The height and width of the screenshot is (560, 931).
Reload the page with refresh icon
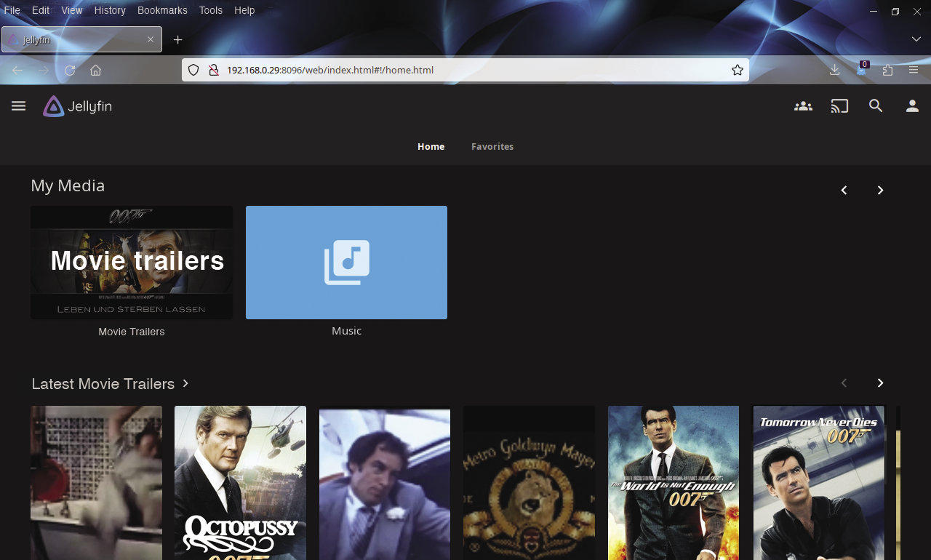(x=70, y=70)
